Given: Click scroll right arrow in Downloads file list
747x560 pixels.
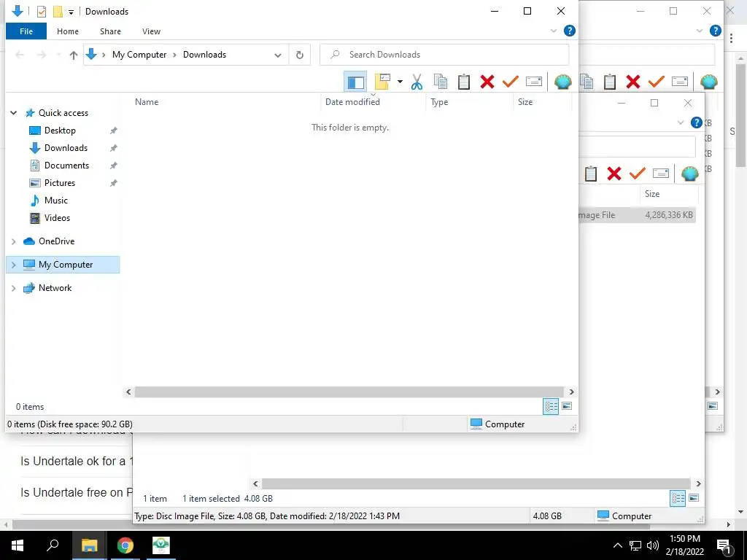Looking at the screenshot, I should pos(571,392).
